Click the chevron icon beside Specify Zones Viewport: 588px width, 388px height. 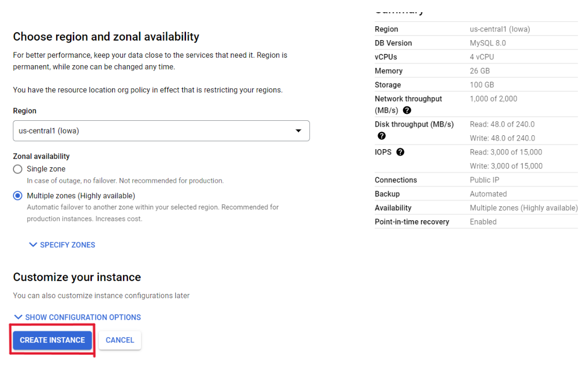click(x=33, y=245)
